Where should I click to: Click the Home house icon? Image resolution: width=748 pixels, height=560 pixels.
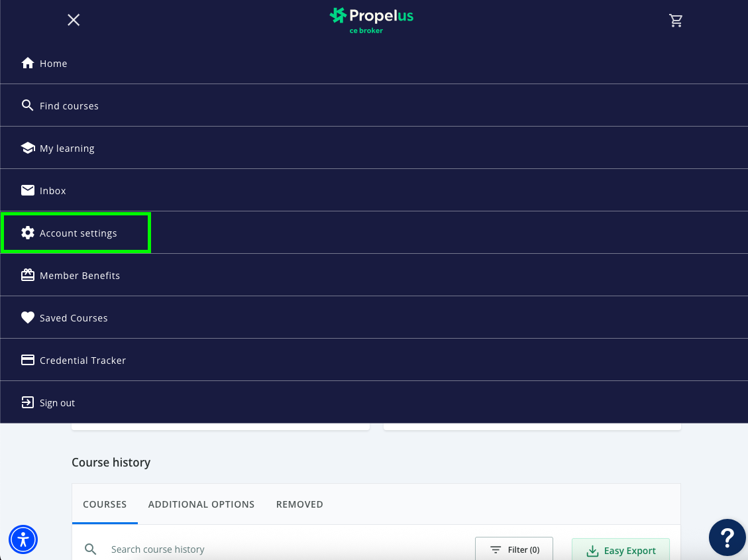point(28,64)
